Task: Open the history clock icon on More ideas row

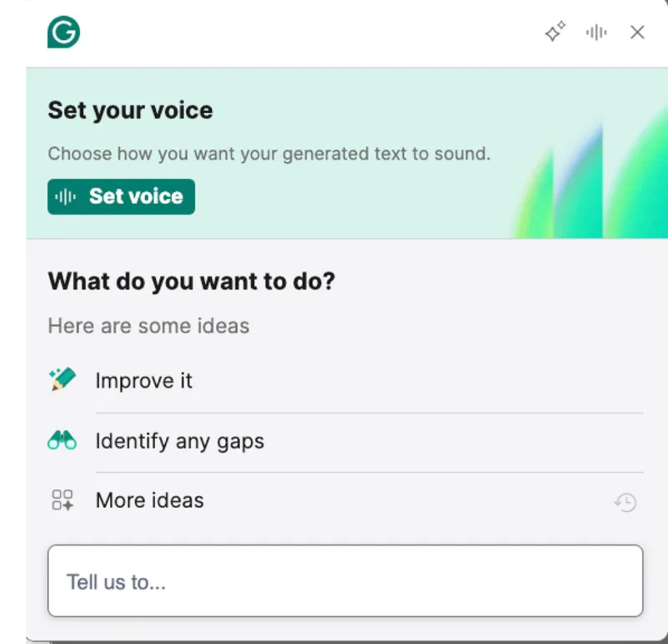Action: pos(625,501)
